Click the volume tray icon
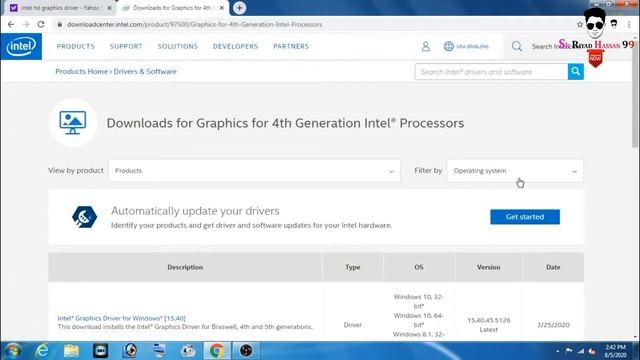 tap(592, 351)
